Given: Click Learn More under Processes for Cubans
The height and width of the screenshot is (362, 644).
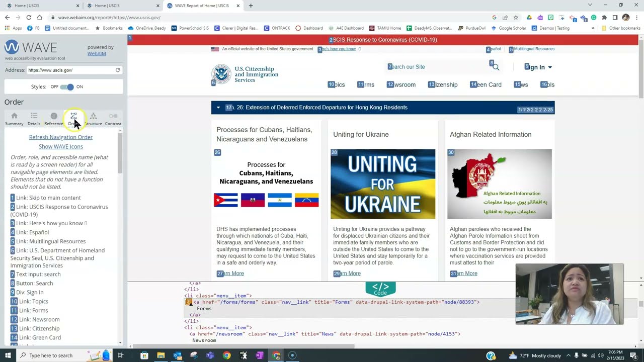Looking at the screenshot, I should click(x=230, y=274).
